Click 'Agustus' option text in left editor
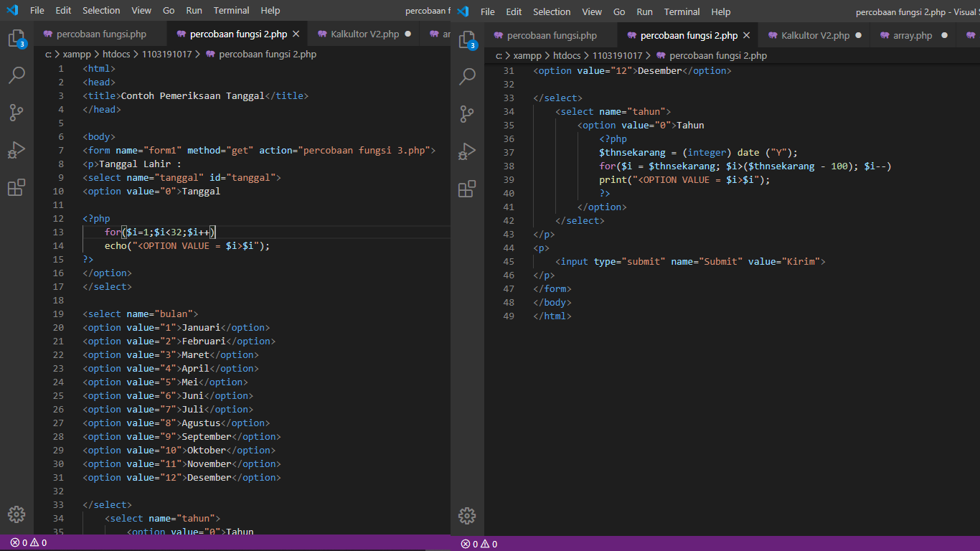This screenshot has height=551, width=980. pyautogui.click(x=201, y=423)
